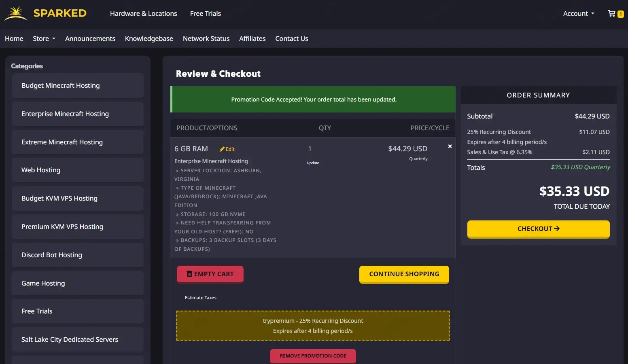Open the shopping cart icon

(x=615, y=14)
